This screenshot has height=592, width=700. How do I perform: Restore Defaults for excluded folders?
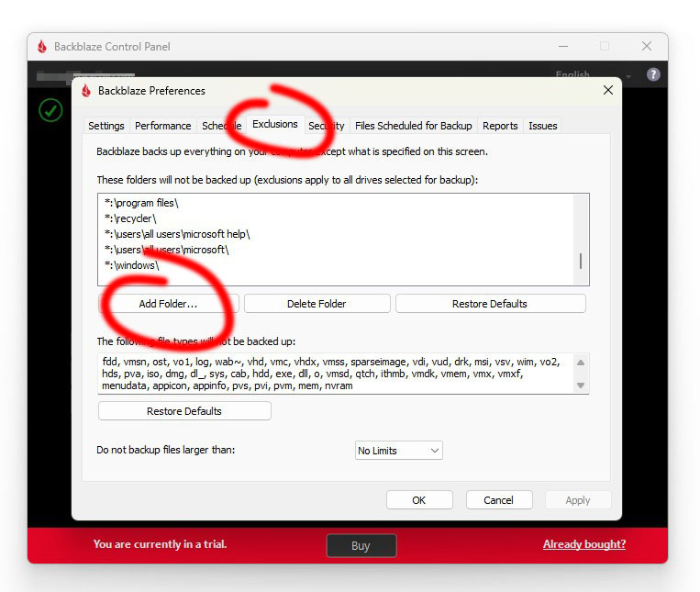click(490, 304)
